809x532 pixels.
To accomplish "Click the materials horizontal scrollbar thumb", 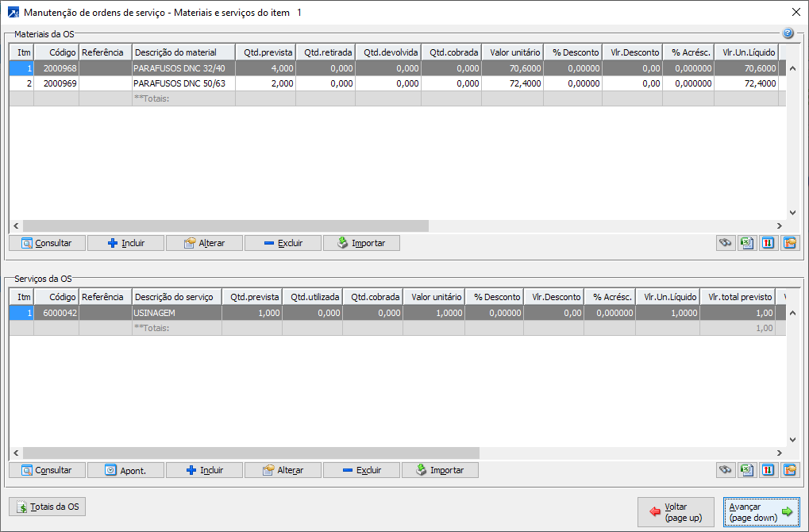I will coord(225,226).
